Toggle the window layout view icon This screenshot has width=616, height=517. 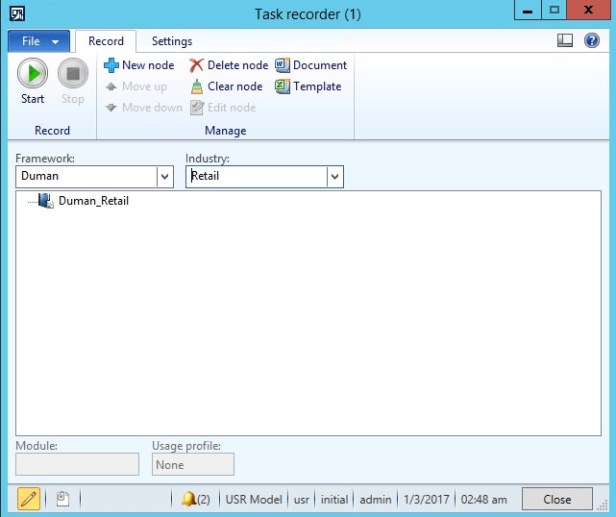565,41
